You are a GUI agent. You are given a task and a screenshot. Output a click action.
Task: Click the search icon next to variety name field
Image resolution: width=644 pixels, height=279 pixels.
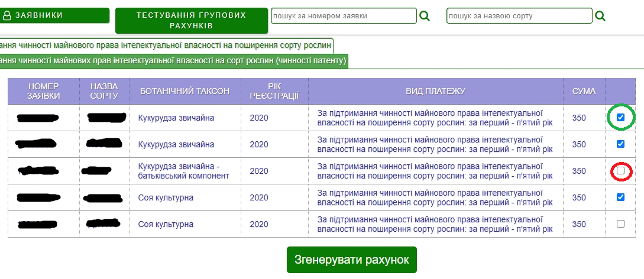click(600, 16)
